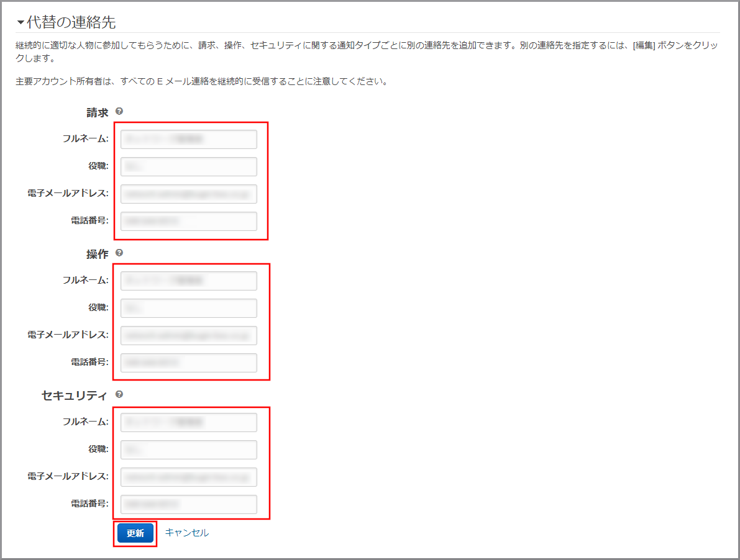Open help icon next to 操作
This screenshot has width=740, height=560.
click(119, 253)
